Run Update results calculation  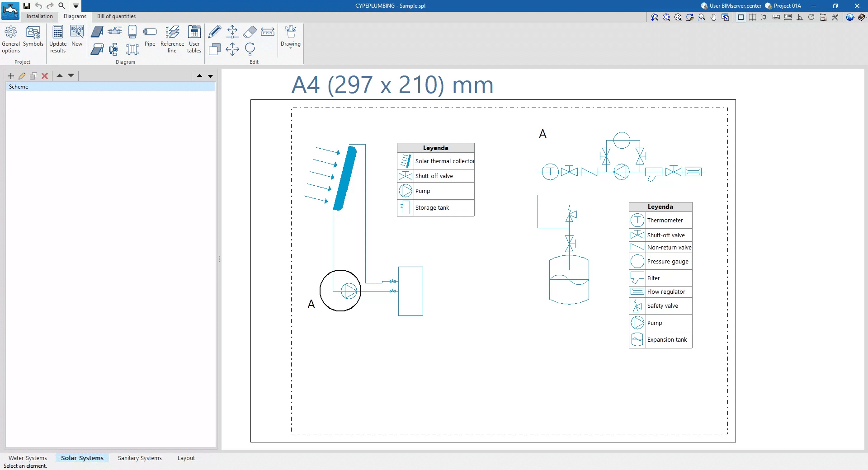[57, 39]
